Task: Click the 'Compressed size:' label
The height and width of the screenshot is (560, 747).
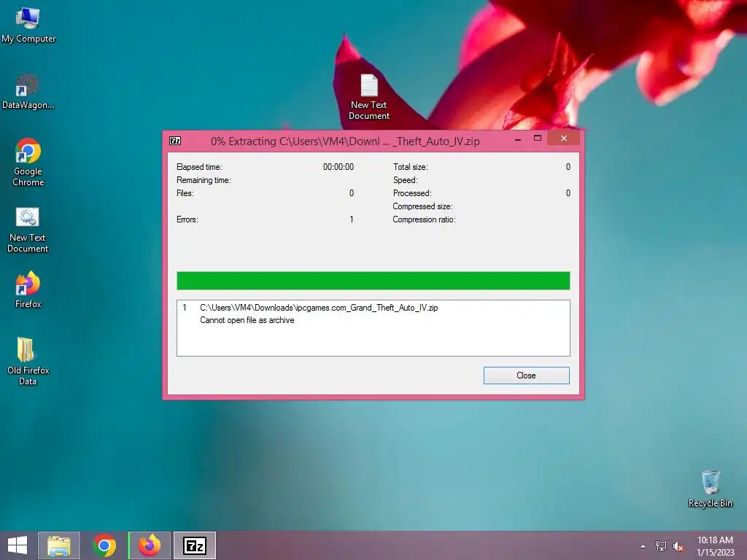Action: tap(422, 206)
